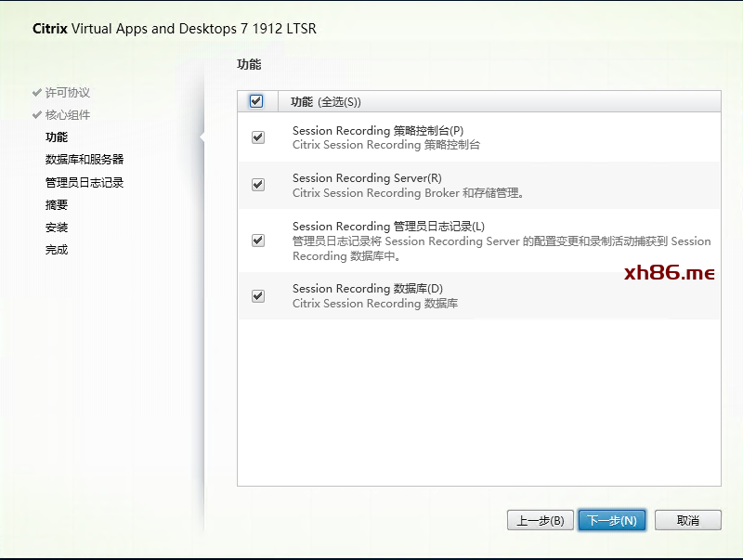The image size is (743, 560).
Task: Jump to the 管理员日志记录 step in sidebar
Action: tap(85, 183)
